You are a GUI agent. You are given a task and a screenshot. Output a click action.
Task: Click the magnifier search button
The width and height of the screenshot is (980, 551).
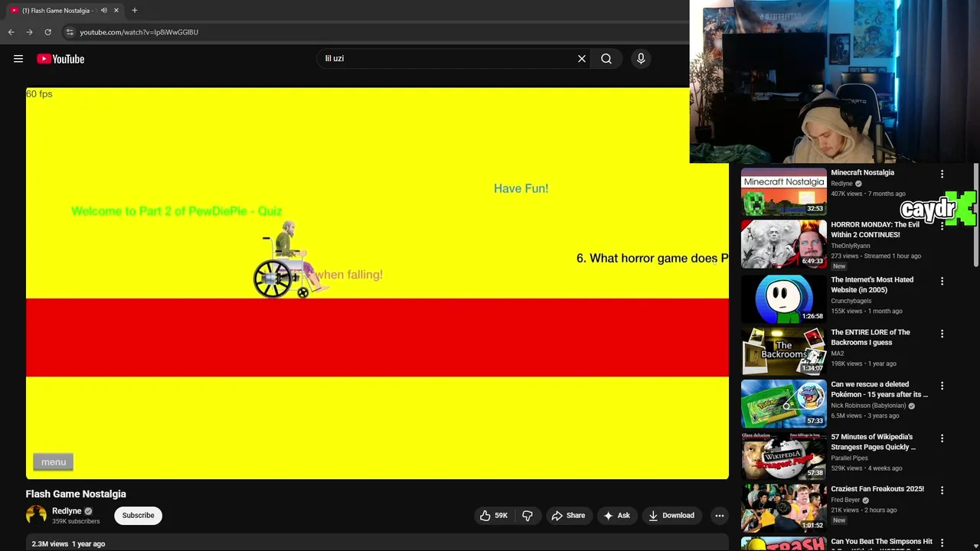click(x=606, y=58)
